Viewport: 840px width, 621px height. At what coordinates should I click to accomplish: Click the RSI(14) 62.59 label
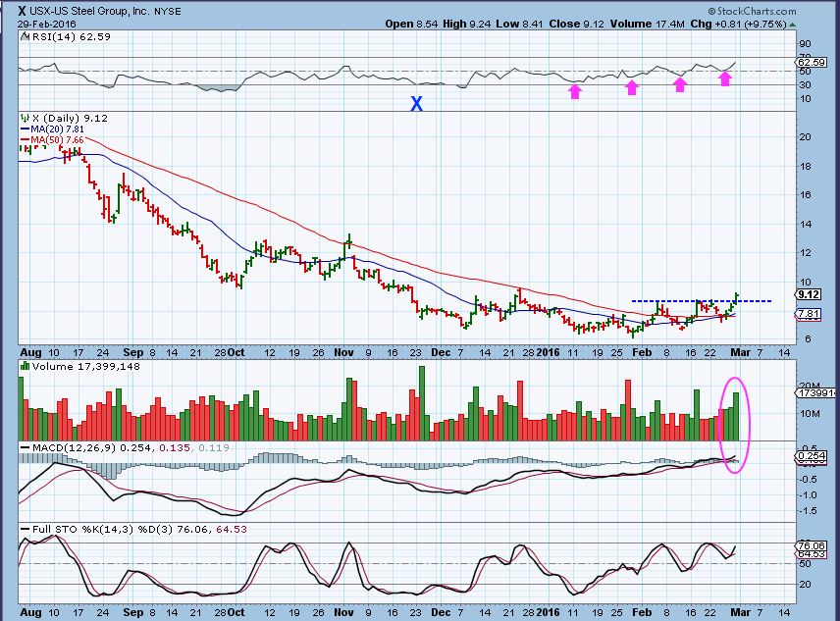pos(72,37)
